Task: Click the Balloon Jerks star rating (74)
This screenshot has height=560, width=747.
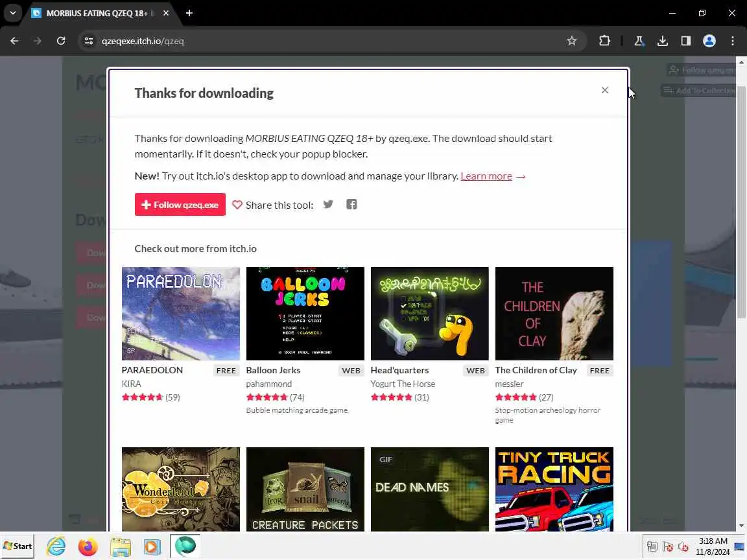Action: coord(275,397)
